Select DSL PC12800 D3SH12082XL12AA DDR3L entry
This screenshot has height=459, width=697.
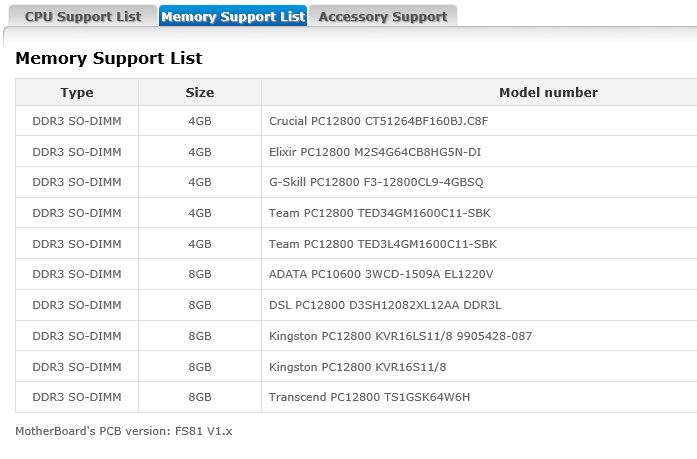(387, 305)
